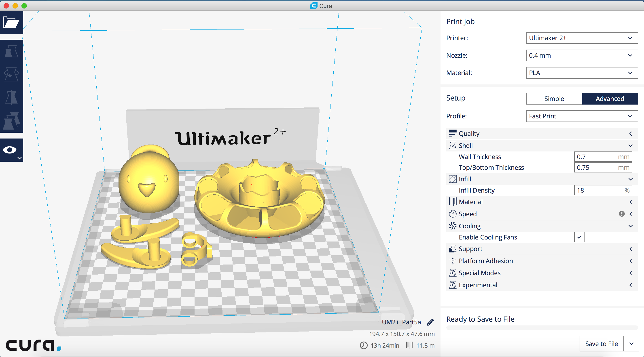Open the View Mode eye icon
The image size is (644, 357).
[10, 150]
